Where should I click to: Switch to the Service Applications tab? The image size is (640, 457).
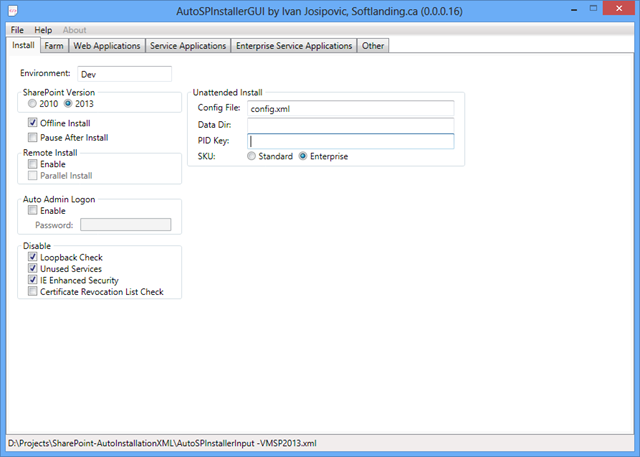188,46
